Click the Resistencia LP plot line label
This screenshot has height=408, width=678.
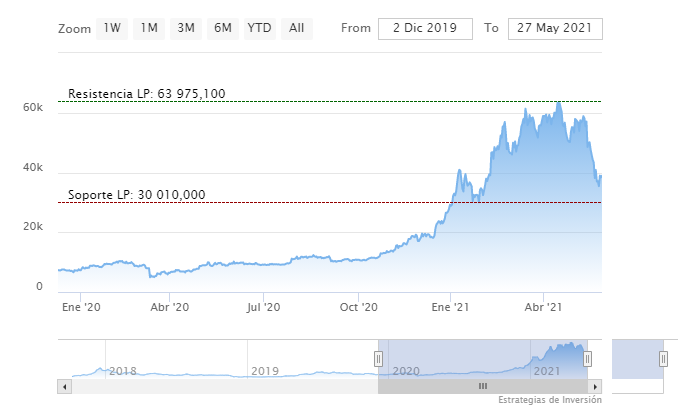click(x=147, y=94)
